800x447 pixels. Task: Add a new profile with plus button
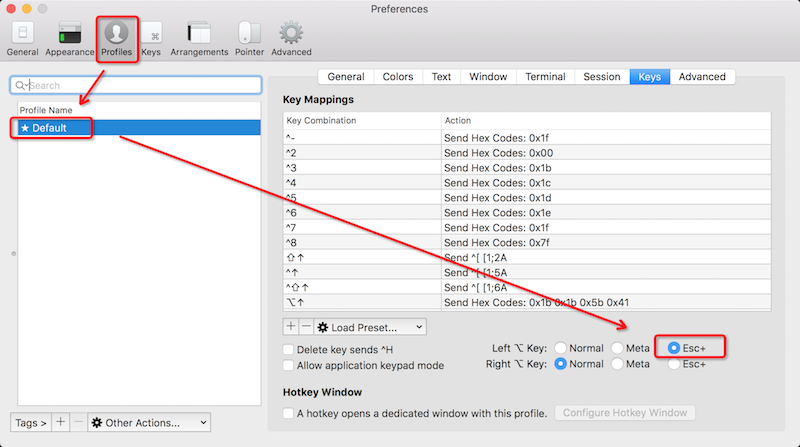click(60, 422)
